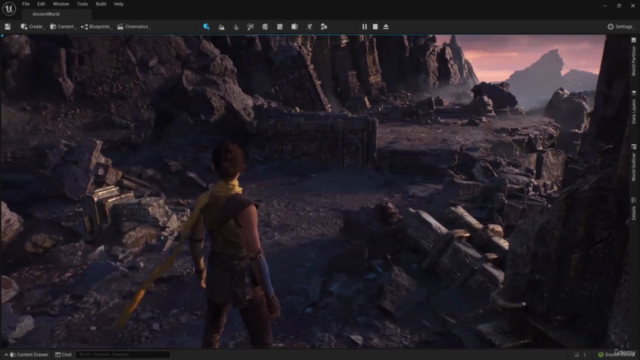640x360 pixels.
Task: Stop the play session
Action: pyautogui.click(x=375, y=27)
